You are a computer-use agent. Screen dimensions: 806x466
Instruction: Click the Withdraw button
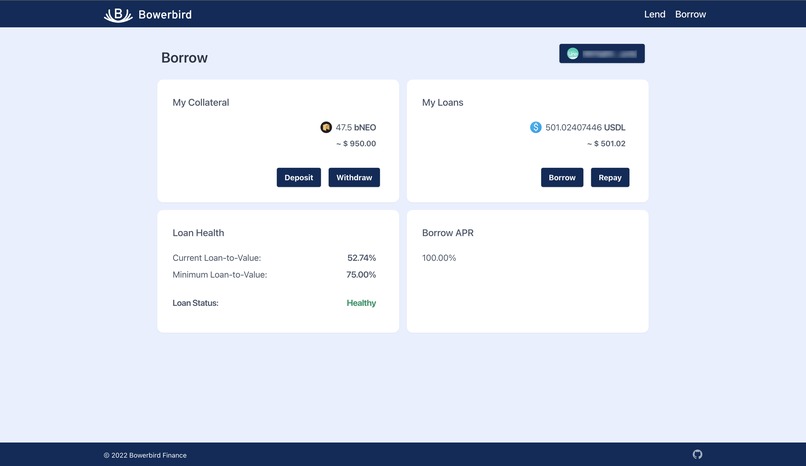[x=354, y=177]
